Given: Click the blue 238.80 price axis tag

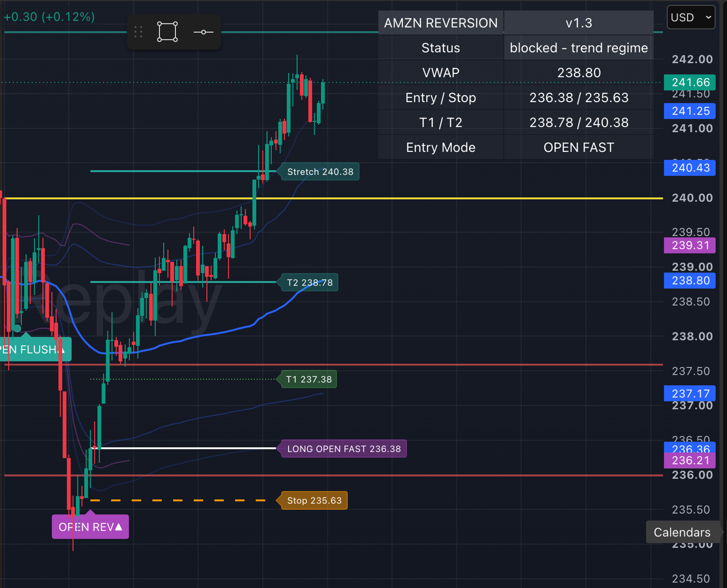Looking at the screenshot, I should [x=689, y=281].
